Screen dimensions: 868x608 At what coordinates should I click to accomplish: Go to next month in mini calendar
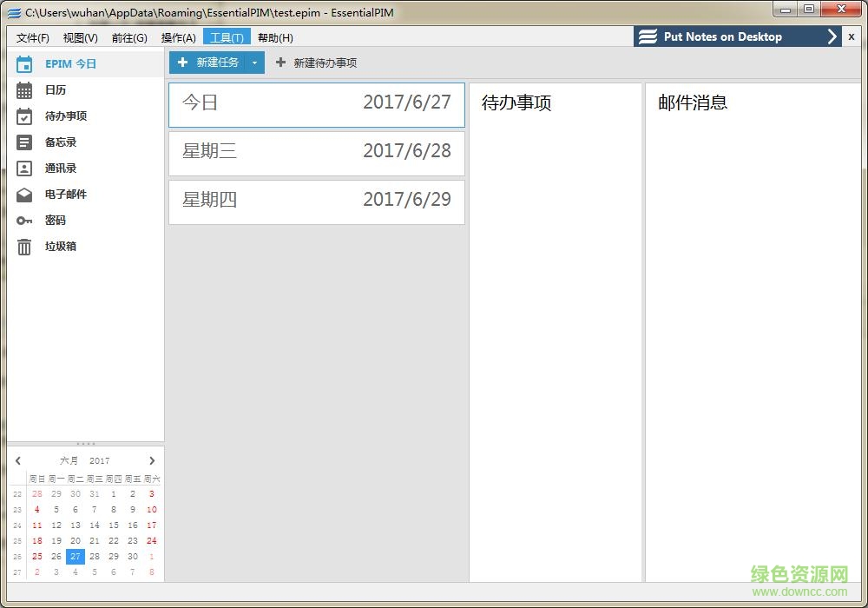pyautogui.click(x=153, y=460)
